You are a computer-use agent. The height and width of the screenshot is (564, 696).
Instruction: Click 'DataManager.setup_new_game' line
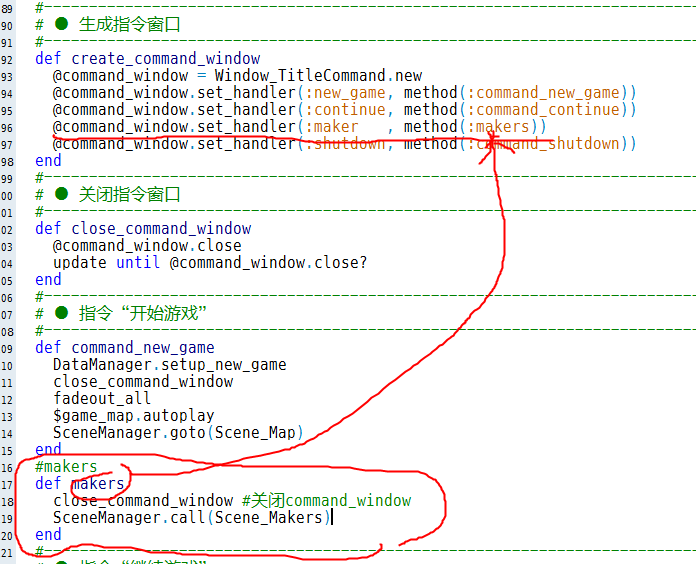pos(170,365)
